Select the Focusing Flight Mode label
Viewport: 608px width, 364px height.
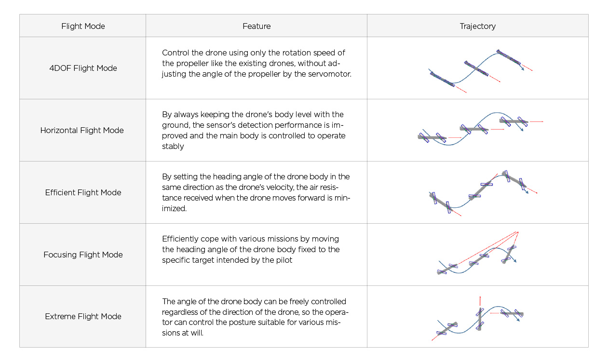point(83,255)
